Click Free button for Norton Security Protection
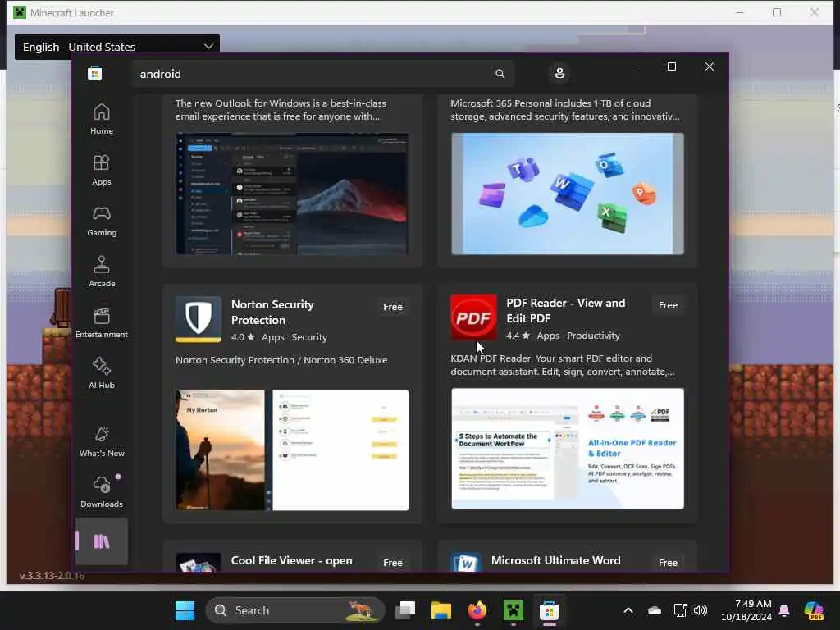This screenshot has height=630, width=840. click(x=393, y=307)
